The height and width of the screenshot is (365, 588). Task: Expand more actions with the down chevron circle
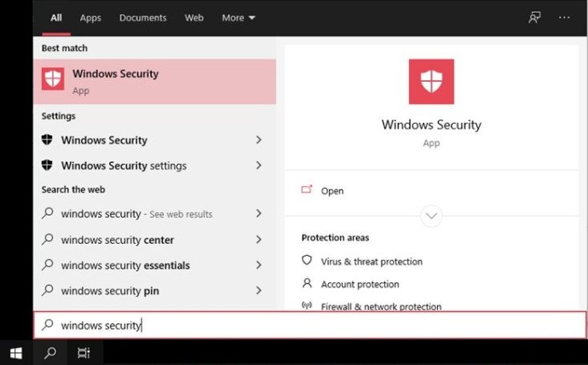(x=431, y=216)
